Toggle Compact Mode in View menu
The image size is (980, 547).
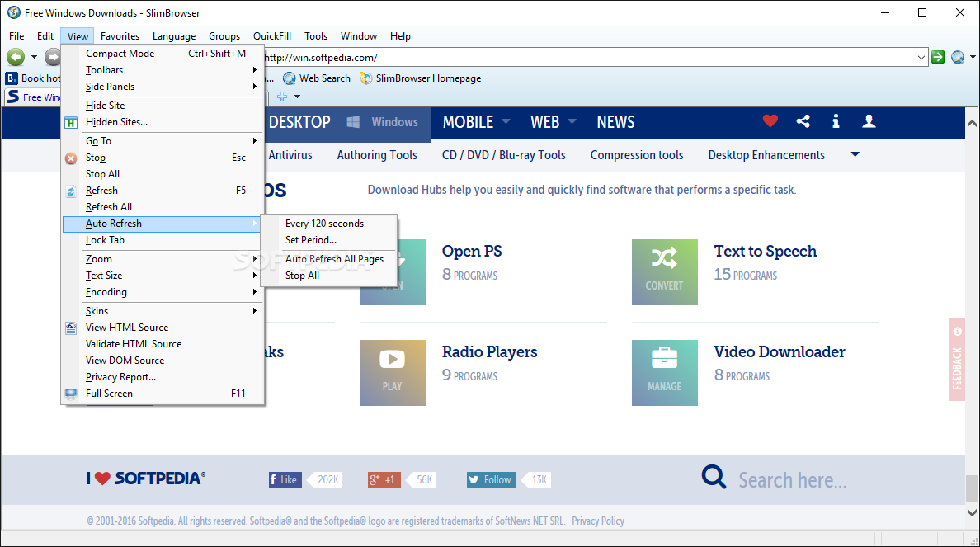click(163, 53)
